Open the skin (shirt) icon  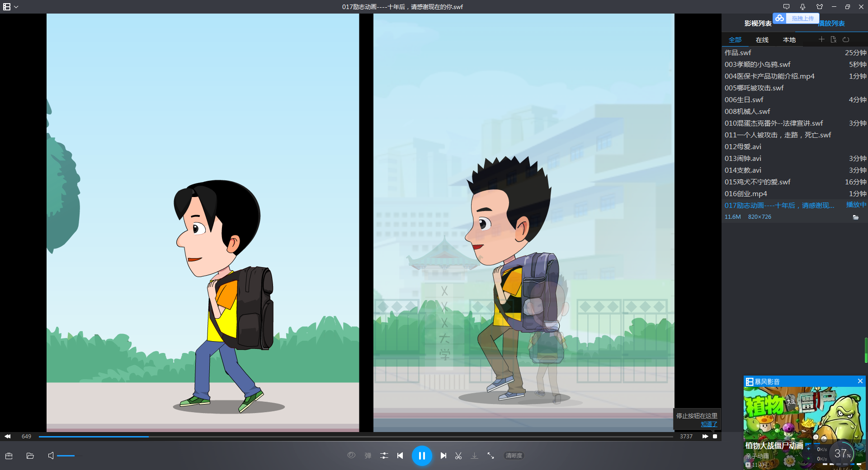tap(820, 7)
